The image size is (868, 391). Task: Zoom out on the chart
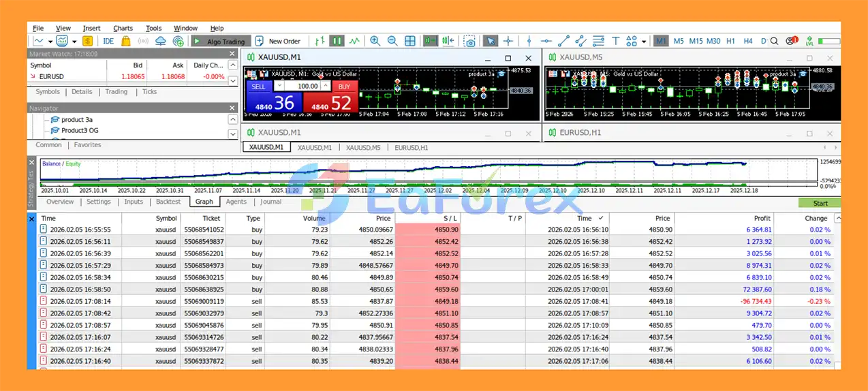click(392, 41)
